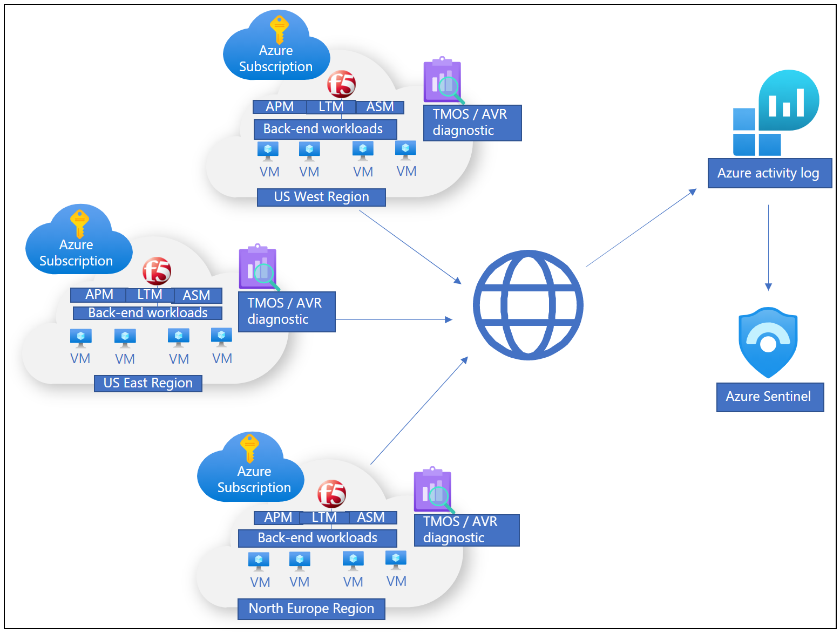Click Back-end workloads box in North Europe cloud
The image size is (840, 634).
coord(317,538)
